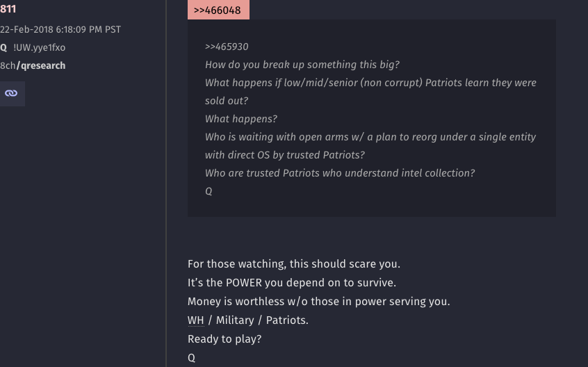Image resolution: width=588 pixels, height=367 pixels.
Task: Click the timestamp 22-Feb-2018 6:18:09 PM PST
Action: click(60, 30)
